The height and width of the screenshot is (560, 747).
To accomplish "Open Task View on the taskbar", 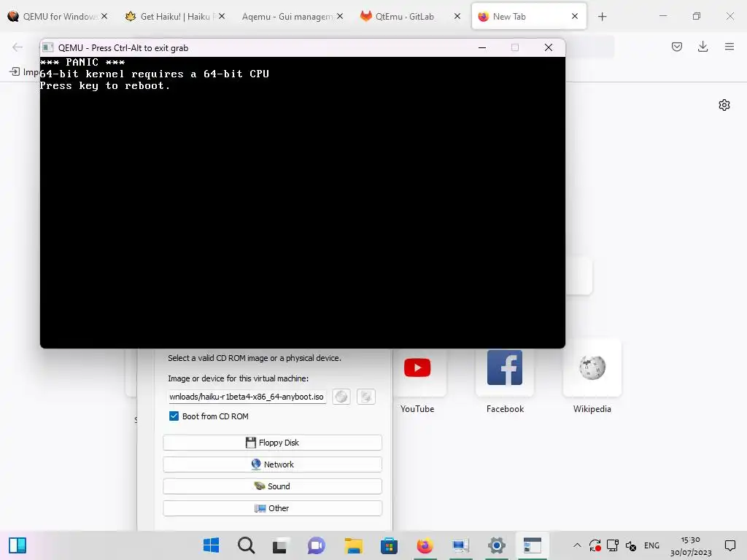I will tap(279, 545).
